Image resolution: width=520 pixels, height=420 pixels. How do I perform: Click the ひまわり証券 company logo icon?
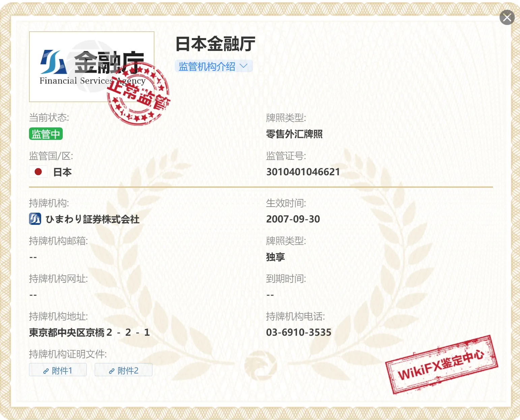click(35, 219)
